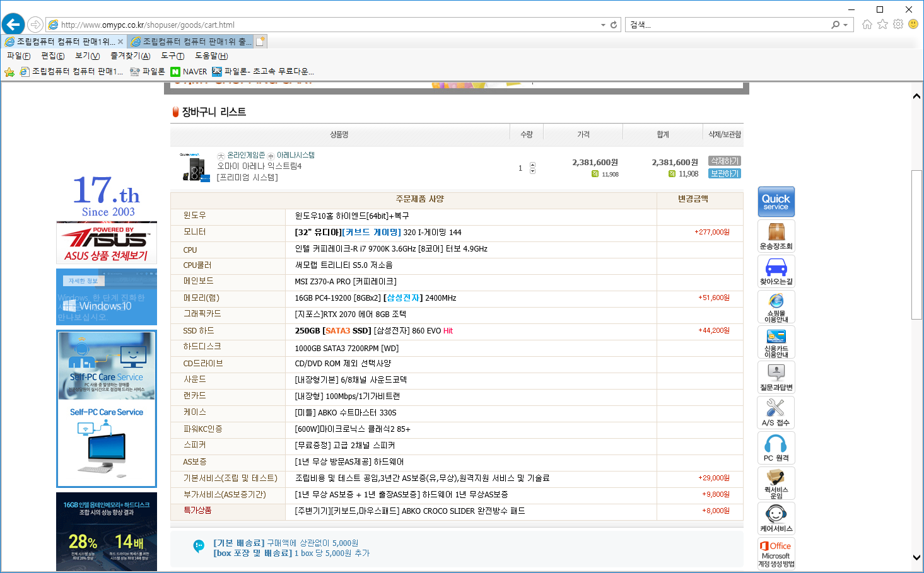
Task: Click the page scrollbar up arrow
Action: tap(916, 96)
